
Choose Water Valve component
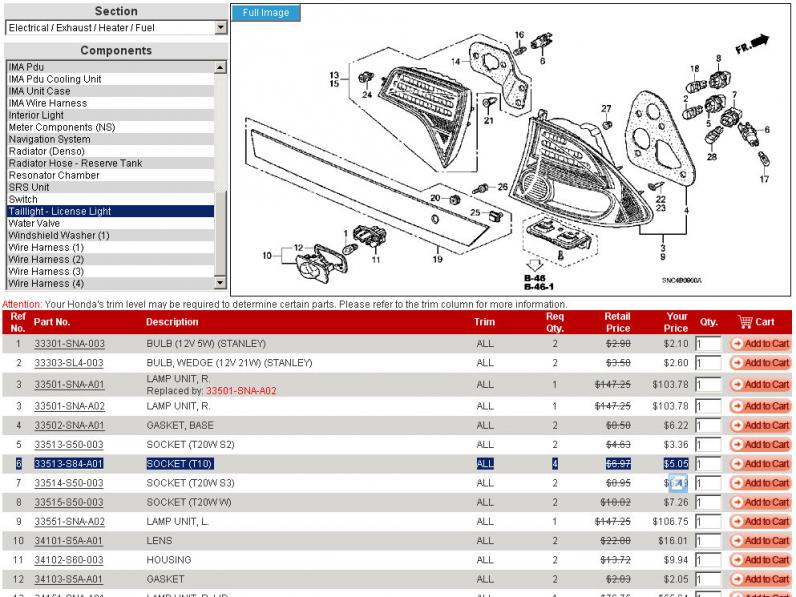(x=110, y=223)
